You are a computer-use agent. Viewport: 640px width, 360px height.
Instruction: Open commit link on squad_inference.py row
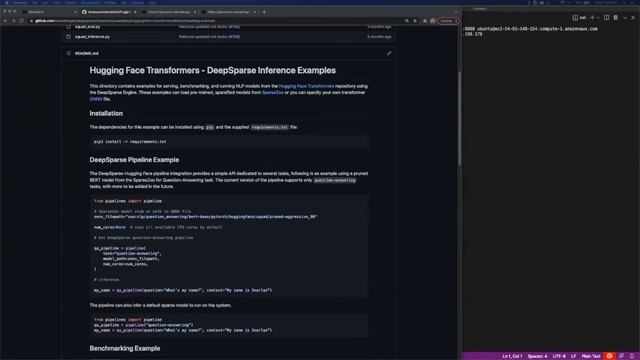pyautogui.click(x=234, y=37)
